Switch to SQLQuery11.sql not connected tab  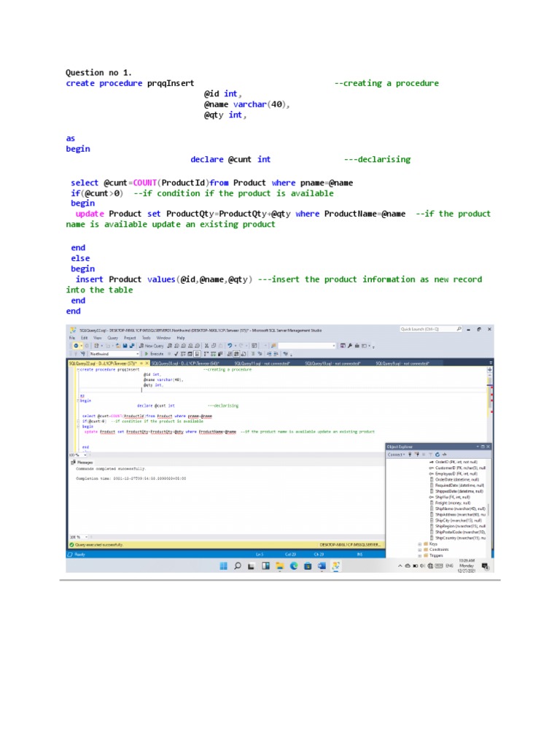tap(262, 363)
